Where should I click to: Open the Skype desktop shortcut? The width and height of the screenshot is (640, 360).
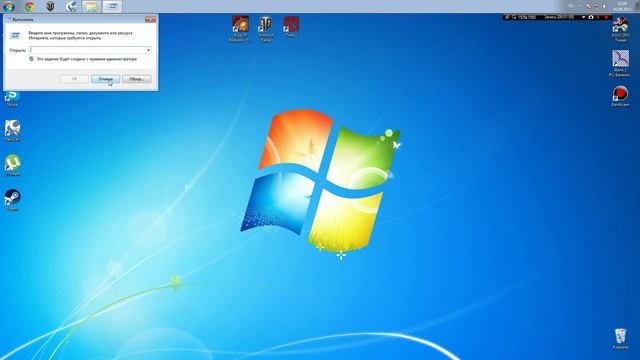pyautogui.click(x=12, y=99)
